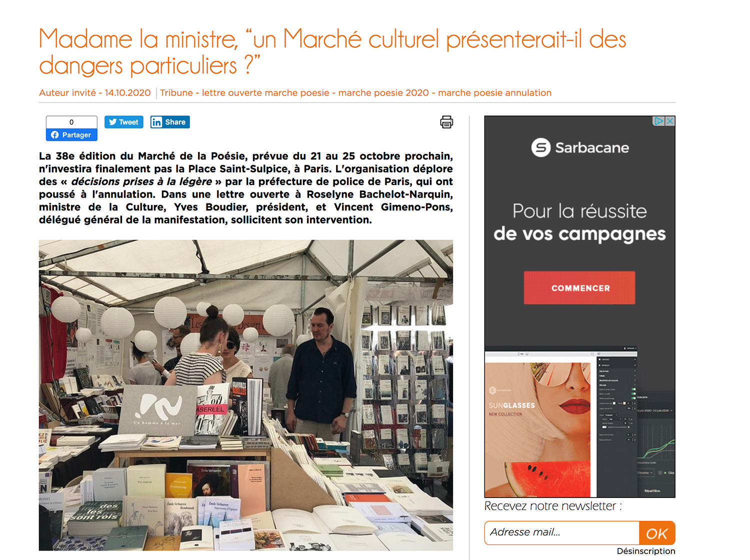Share the article on LinkedIn

(170, 122)
